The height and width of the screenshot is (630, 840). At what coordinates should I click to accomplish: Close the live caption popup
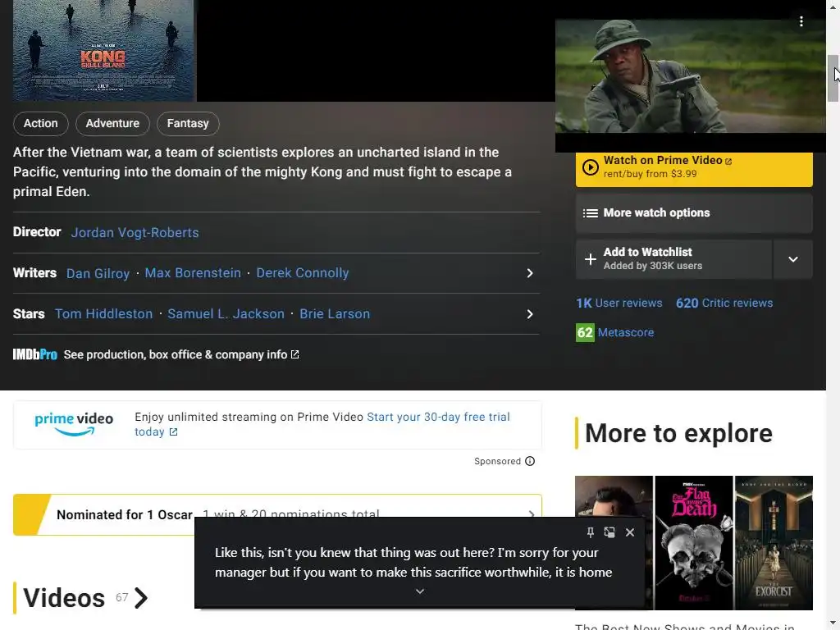pos(630,532)
